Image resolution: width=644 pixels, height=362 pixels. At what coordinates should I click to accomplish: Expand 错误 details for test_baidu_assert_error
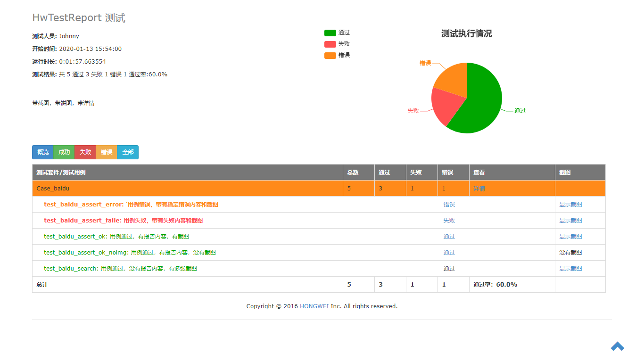[449, 205]
